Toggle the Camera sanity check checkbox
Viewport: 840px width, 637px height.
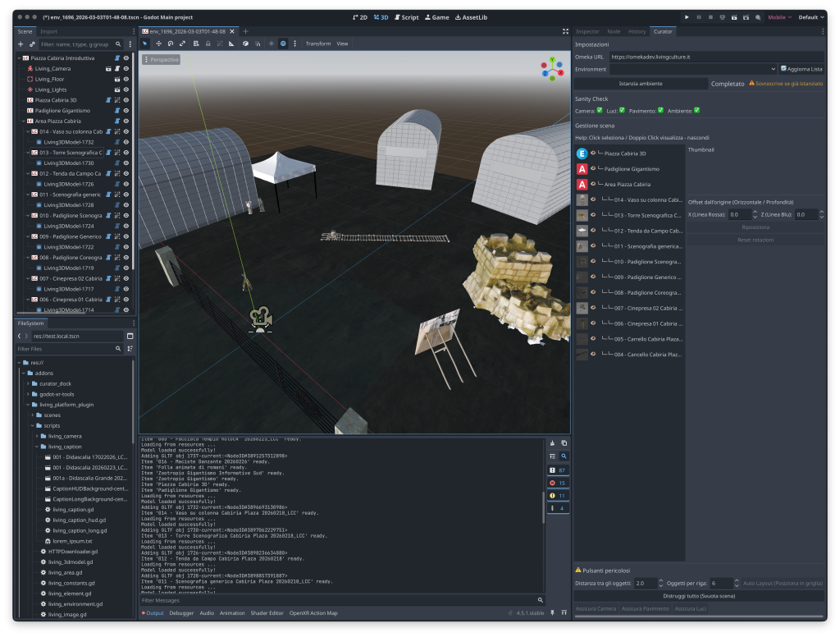(600, 110)
